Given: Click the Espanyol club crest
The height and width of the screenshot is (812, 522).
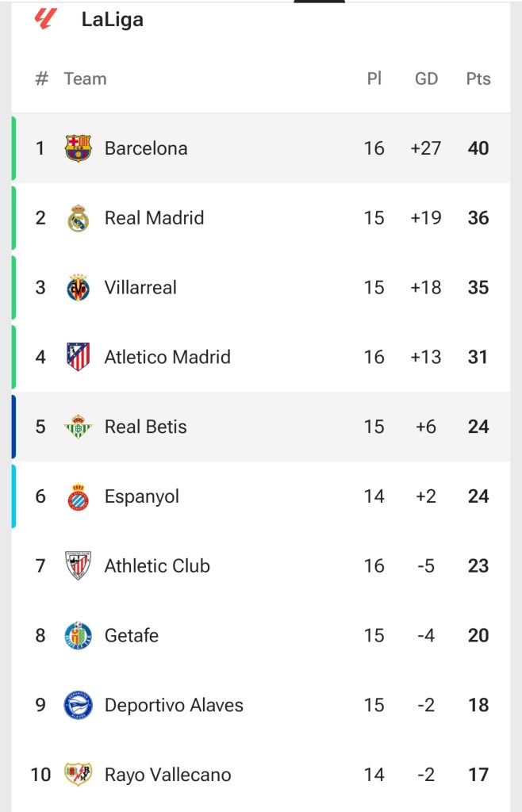Looking at the screenshot, I should tap(79, 496).
